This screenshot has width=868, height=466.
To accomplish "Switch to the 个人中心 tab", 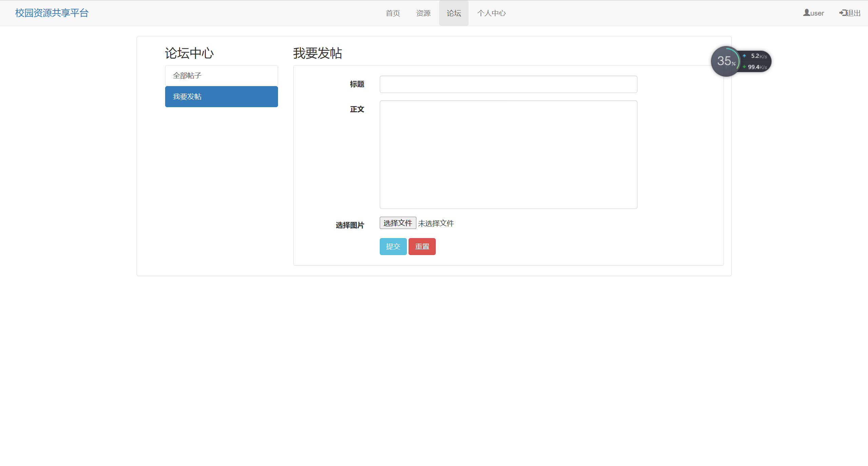I will pyautogui.click(x=492, y=13).
